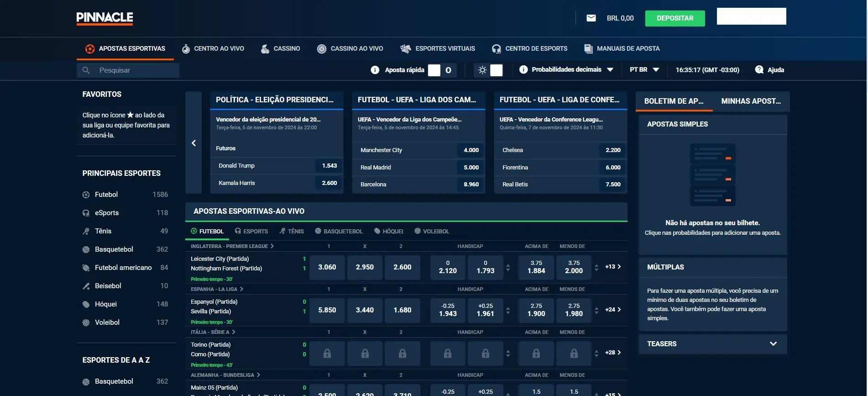Click the Futebol icon in sidebar
The height and width of the screenshot is (396, 868).
coord(86,195)
